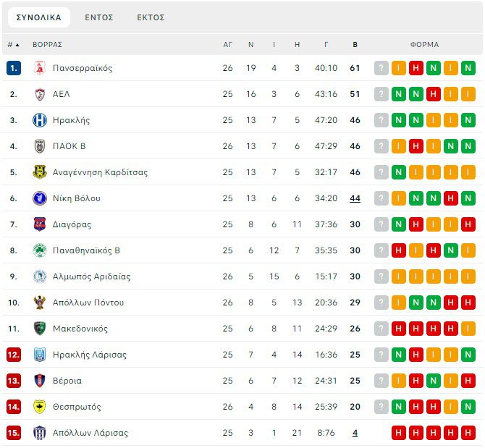
Task: Switch to the ΕΚΤΟΣ tab
Action: click(x=151, y=17)
